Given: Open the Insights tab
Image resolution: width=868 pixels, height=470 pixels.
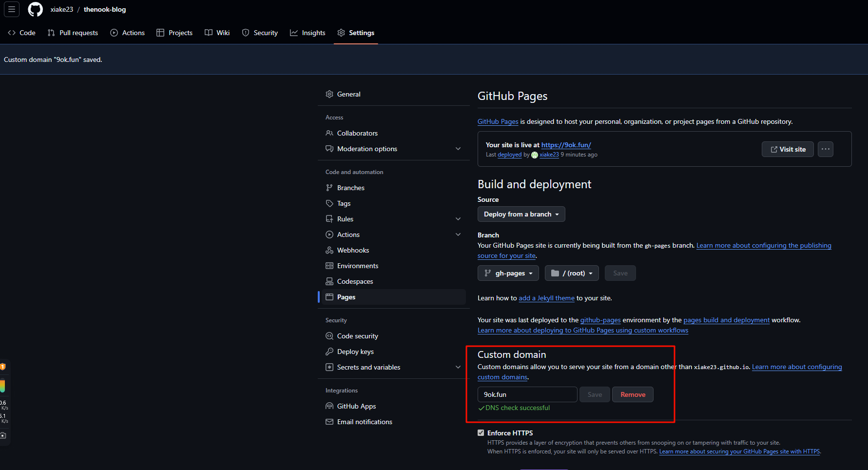Looking at the screenshot, I should click(x=308, y=33).
